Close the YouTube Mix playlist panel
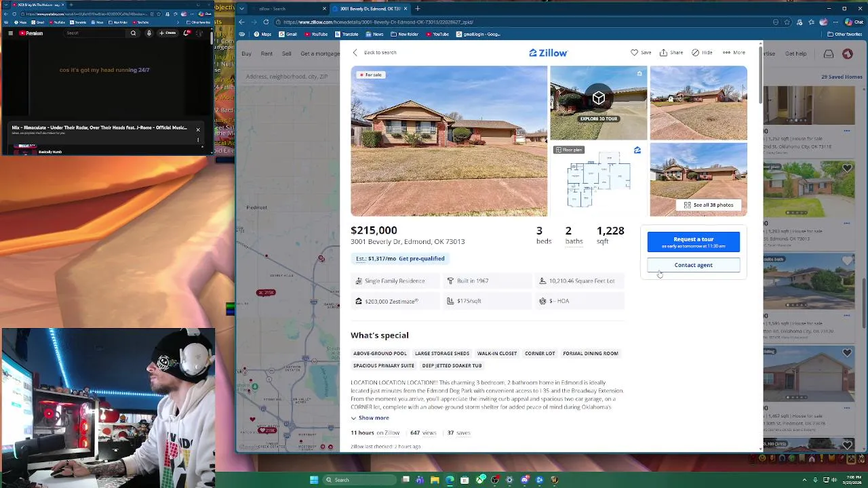Image resolution: width=868 pixels, height=488 pixels. [x=198, y=129]
